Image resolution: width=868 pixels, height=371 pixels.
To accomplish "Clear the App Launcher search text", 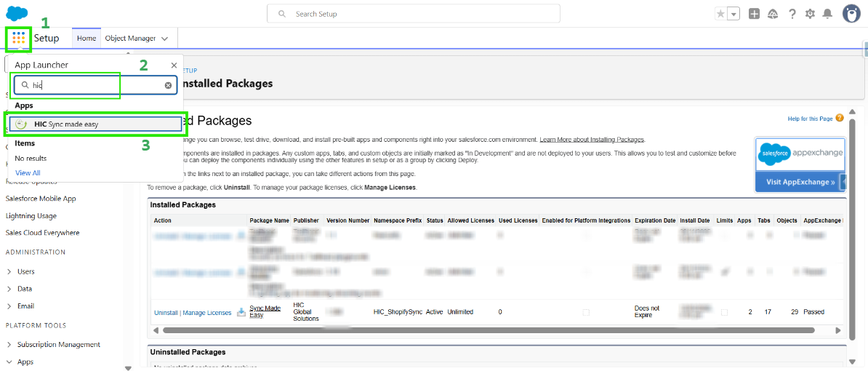I will click(x=168, y=85).
